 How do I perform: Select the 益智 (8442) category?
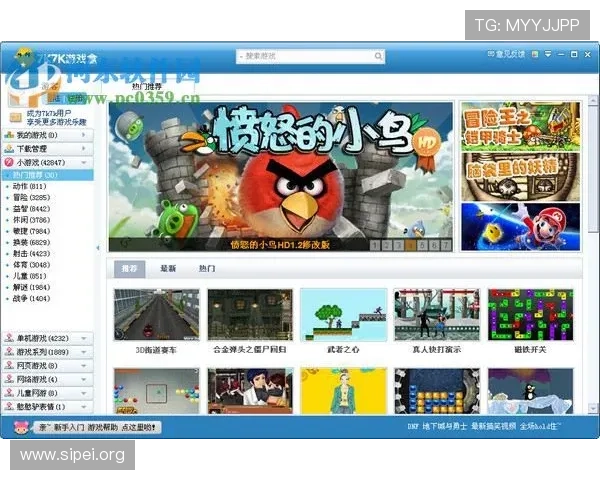[x=31, y=209]
